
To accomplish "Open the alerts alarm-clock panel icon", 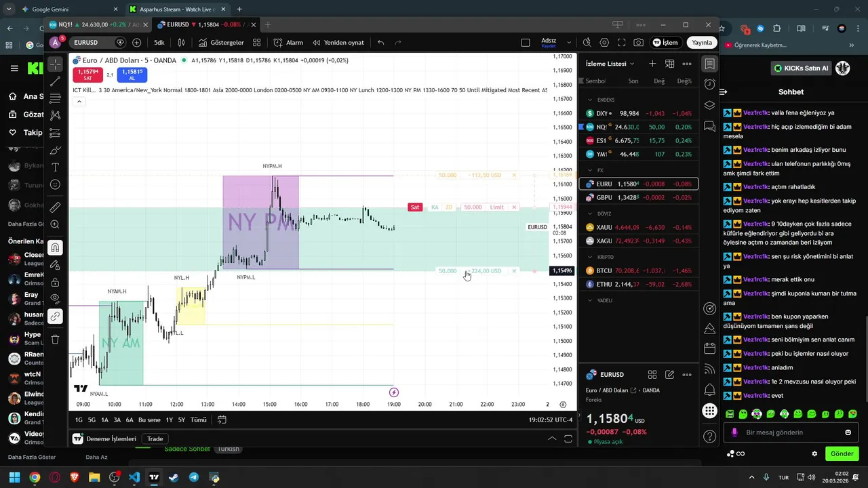I will click(709, 84).
